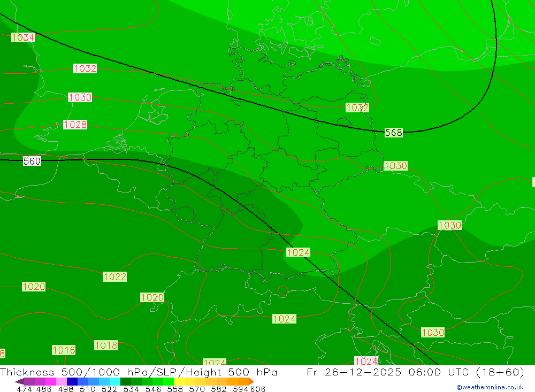535x392 pixels.
Task: Click the 582 legend scale value
Action: (x=219, y=389)
